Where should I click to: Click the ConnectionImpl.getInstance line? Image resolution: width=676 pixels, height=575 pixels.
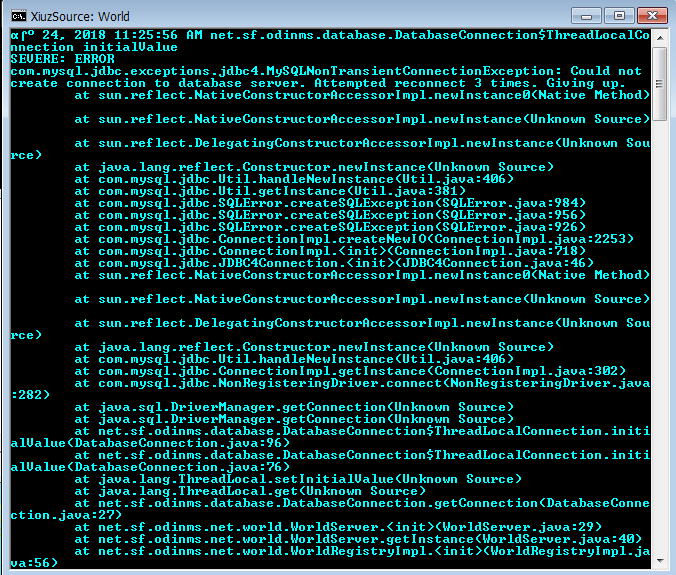pos(350,371)
